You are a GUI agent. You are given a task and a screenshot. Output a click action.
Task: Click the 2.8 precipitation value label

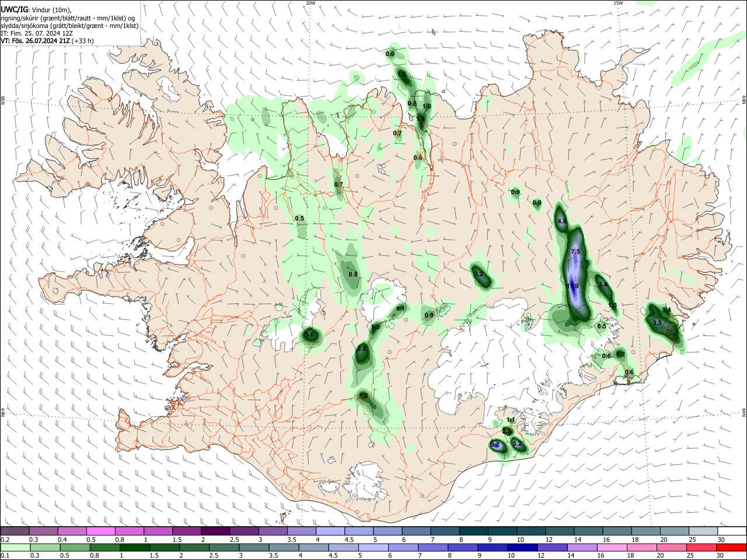(362, 349)
